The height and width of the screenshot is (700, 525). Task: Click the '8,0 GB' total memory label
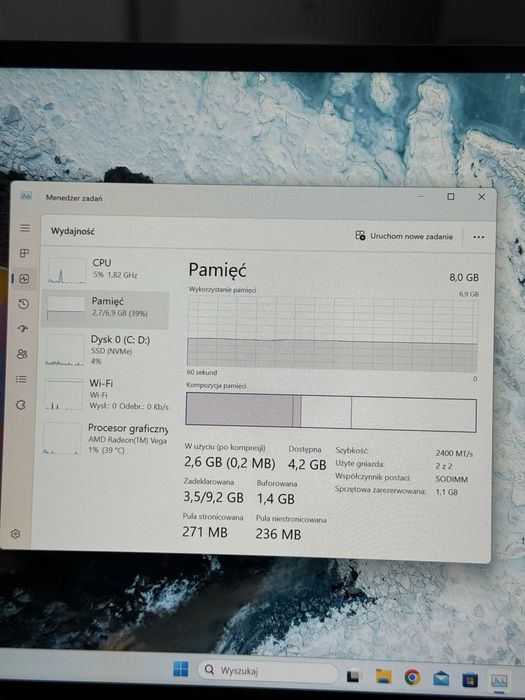click(464, 277)
